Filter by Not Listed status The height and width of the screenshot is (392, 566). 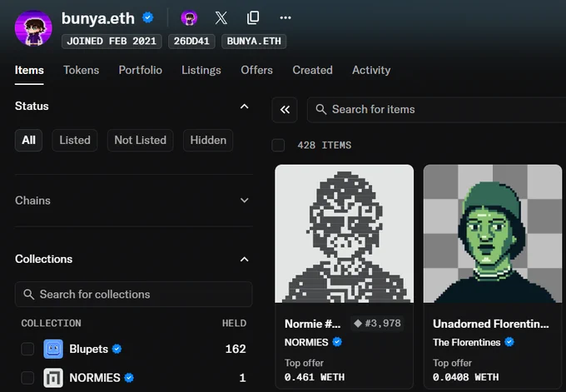click(x=140, y=140)
